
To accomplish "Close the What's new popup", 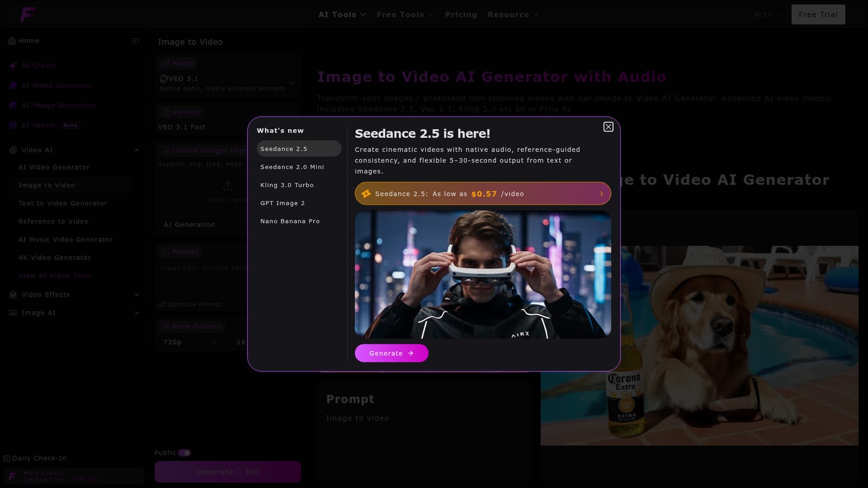I will coord(608,126).
